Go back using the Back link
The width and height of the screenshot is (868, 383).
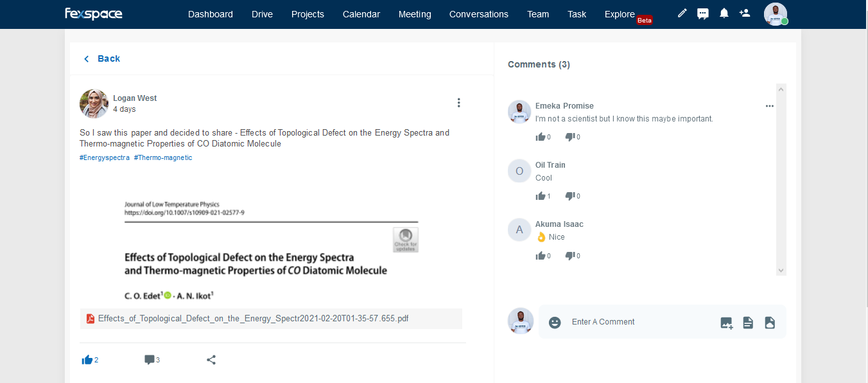tap(102, 58)
